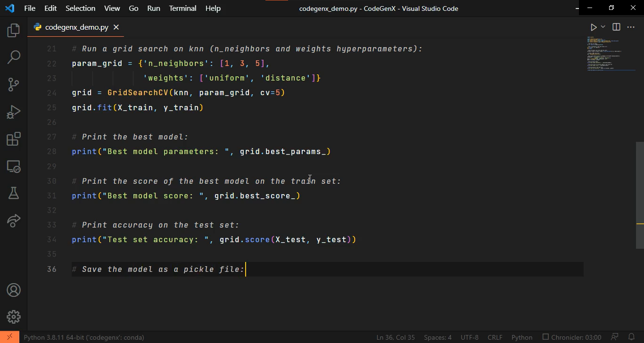Open the Selection menu
The image size is (644, 343).
click(x=80, y=8)
